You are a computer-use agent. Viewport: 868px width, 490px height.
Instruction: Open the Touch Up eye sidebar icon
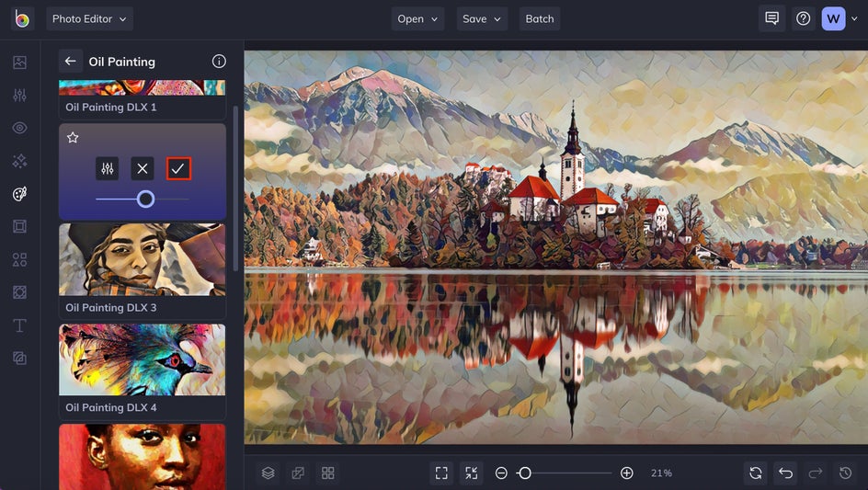click(19, 128)
